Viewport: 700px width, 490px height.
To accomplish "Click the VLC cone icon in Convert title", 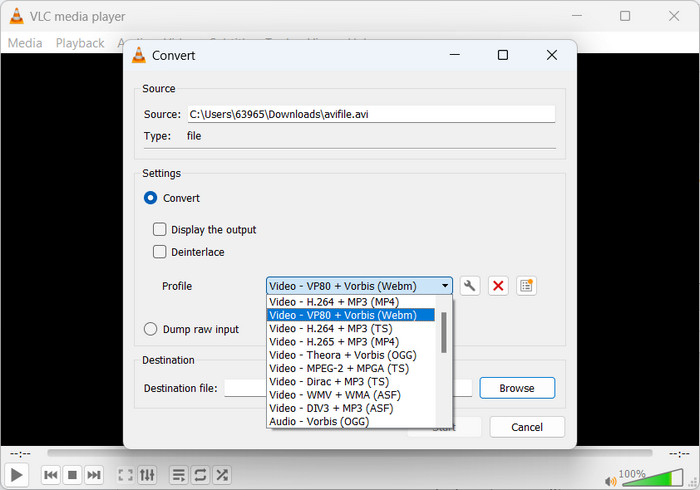I will [139, 55].
